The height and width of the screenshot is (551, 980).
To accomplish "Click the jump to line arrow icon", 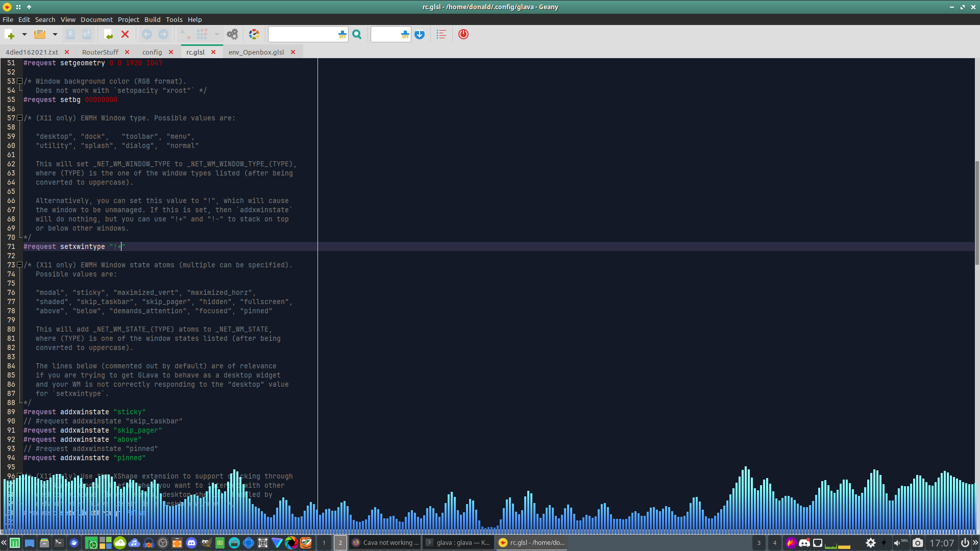I will coord(420,34).
